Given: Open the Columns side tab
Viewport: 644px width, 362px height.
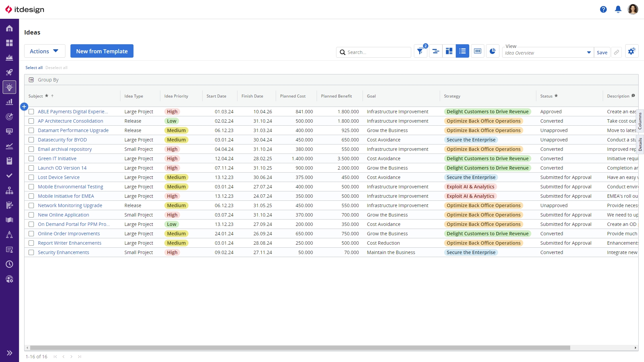Looking at the screenshot, I should coord(640,121).
